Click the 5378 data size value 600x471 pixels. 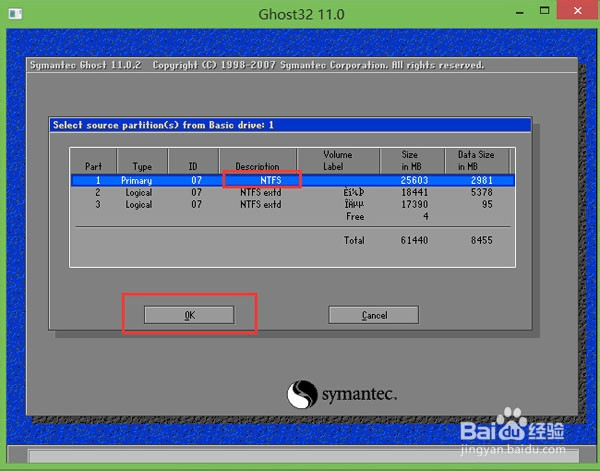[x=482, y=192]
